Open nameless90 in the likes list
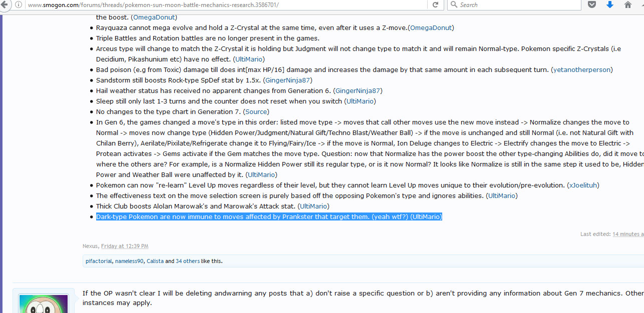This screenshot has width=644, height=313. pyautogui.click(x=129, y=261)
